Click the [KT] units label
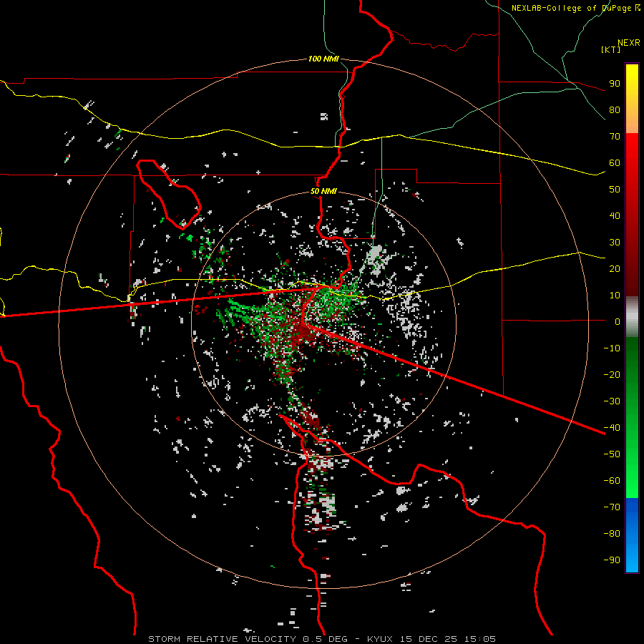The height and width of the screenshot is (644, 644). [x=611, y=49]
